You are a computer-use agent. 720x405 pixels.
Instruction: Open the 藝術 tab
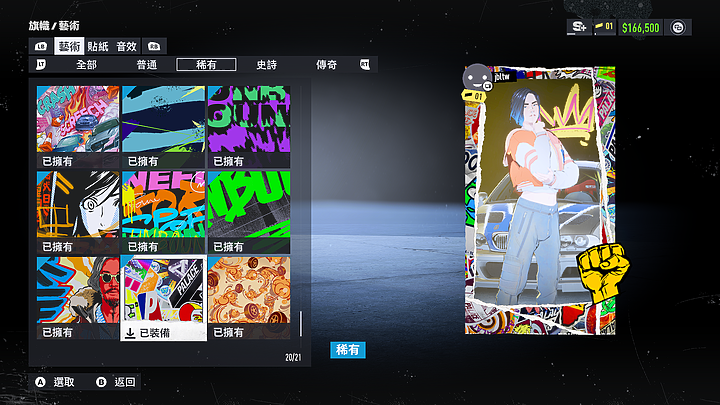click(69, 46)
